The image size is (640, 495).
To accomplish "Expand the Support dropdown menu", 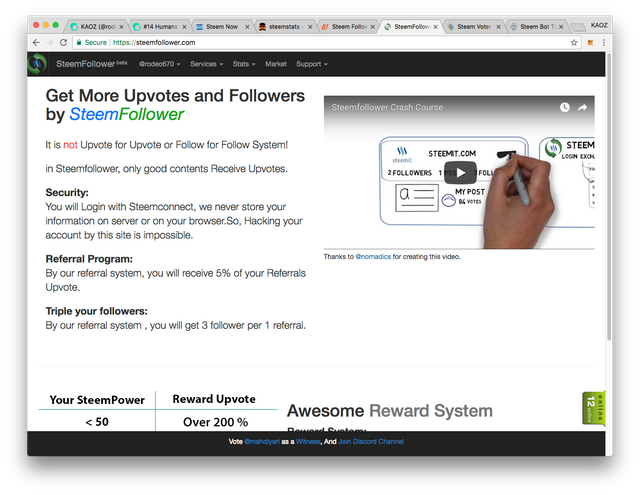I will click(x=312, y=64).
